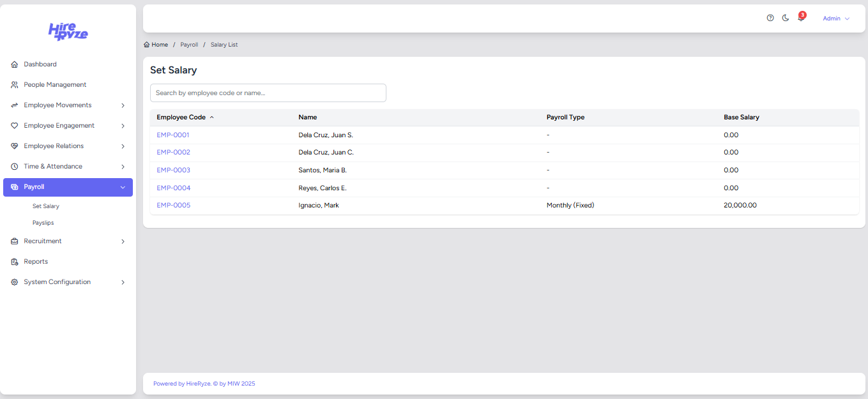
Task: Click the Time & Attendance clock icon
Action: click(x=15, y=167)
